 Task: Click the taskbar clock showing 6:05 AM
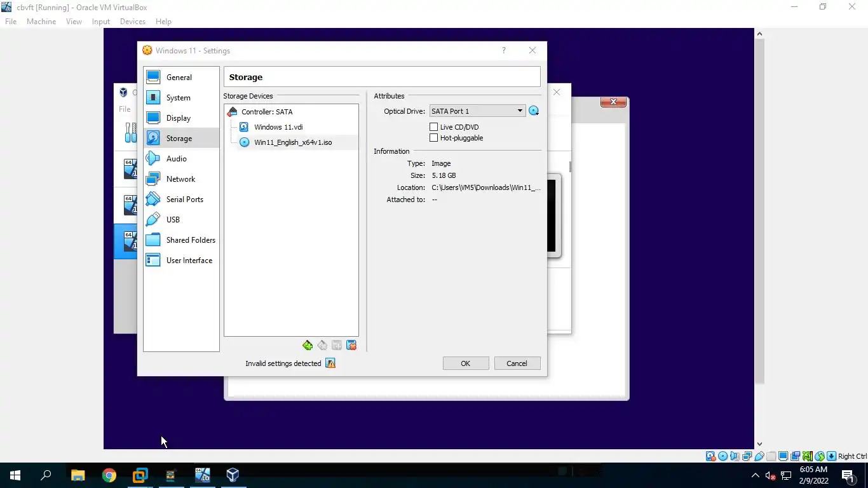coord(813,475)
